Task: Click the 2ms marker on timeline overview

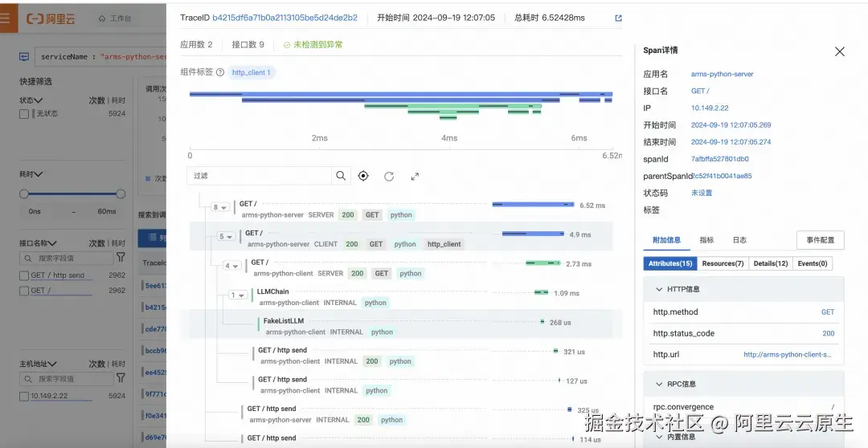Action: (319, 138)
